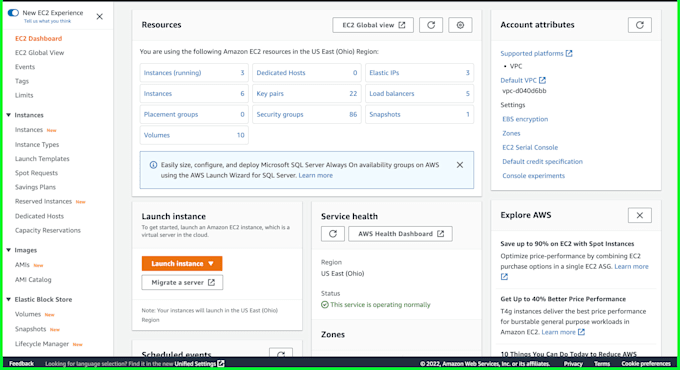Dismiss the SQL Server info banner
Image resolution: width=680 pixels, height=370 pixels.
coord(460,165)
